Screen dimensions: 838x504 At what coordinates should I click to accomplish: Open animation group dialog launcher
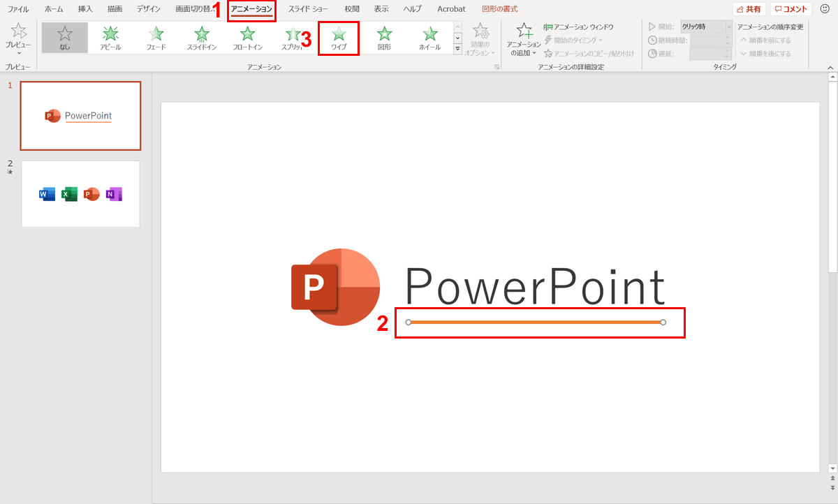click(x=497, y=67)
